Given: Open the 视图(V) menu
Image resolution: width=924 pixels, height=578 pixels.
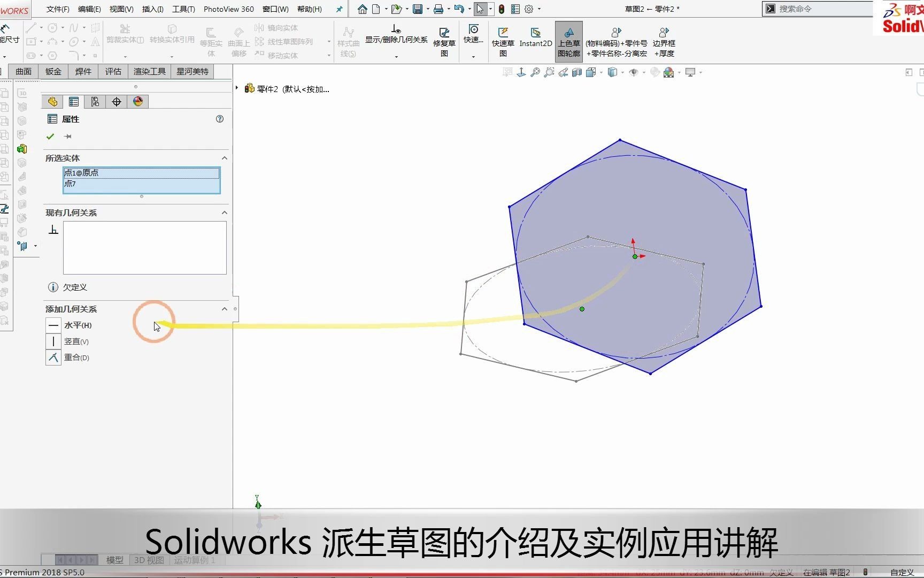Looking at the screenshot, I should point(121,9).
